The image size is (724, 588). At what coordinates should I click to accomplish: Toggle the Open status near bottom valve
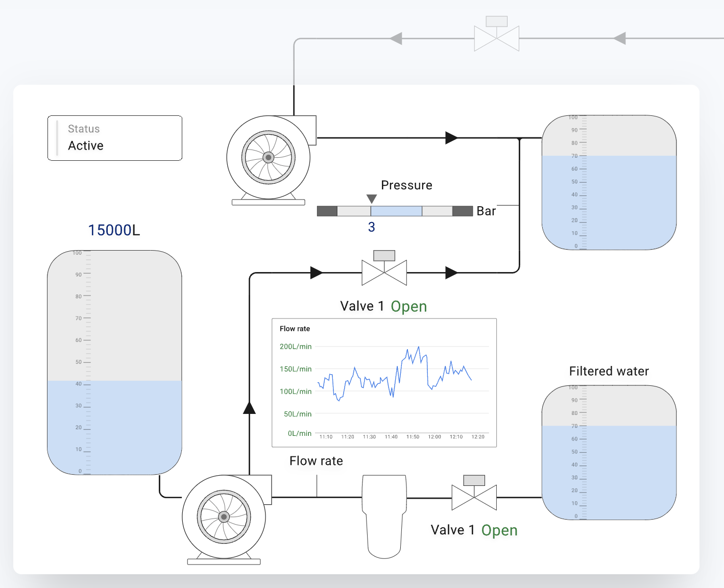[499, 530]
